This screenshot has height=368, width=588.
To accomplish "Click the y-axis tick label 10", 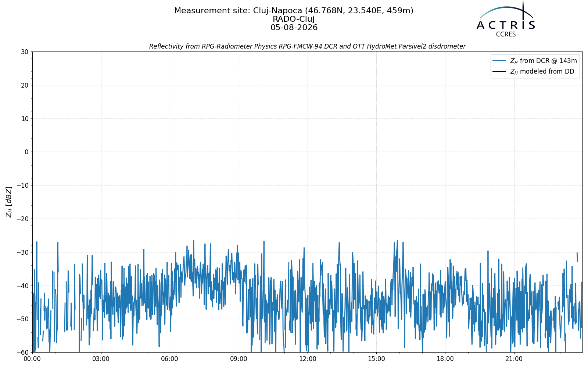I will 24,119.
